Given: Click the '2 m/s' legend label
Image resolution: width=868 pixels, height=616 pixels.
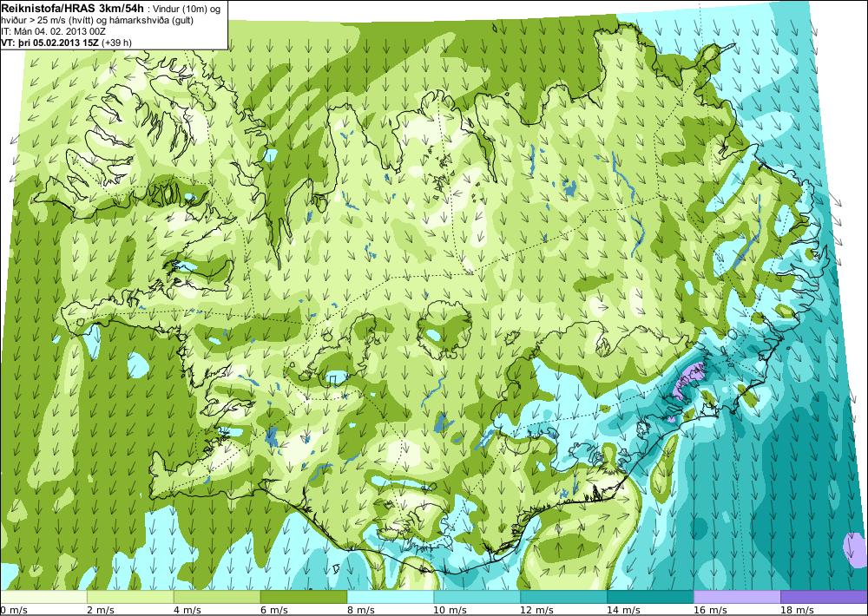Looking at the screenshot, I should pyautogui.click(x=101, y=610).
